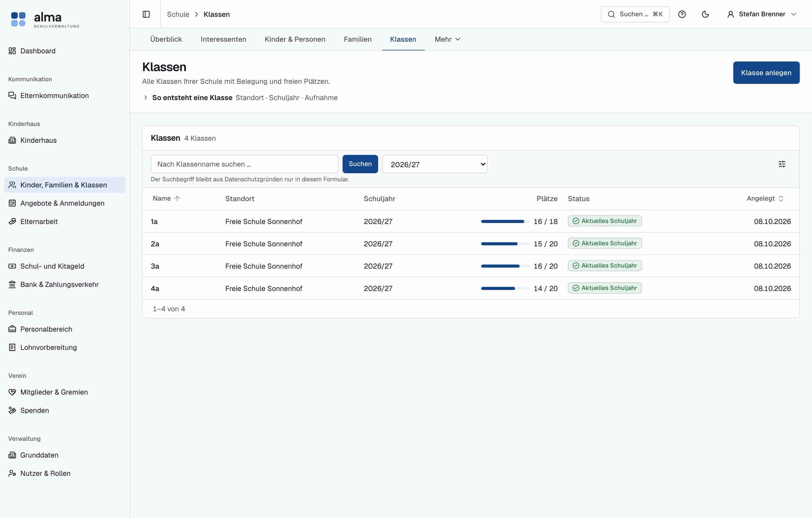812x518 pixels.
Task: Select Kinder, Familien & Klassen
Action: (65, 185)
